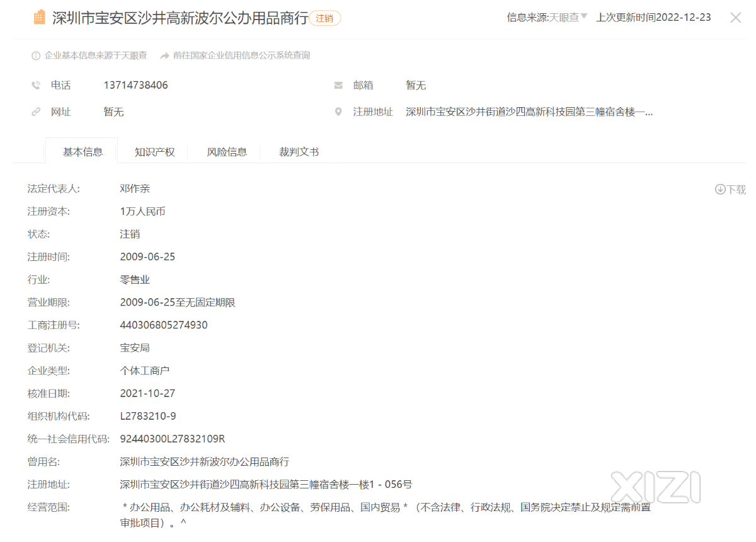Viewport: 756px width, 542px height.
Task: Select organization code L2783210-9
Action: point(148,416)
